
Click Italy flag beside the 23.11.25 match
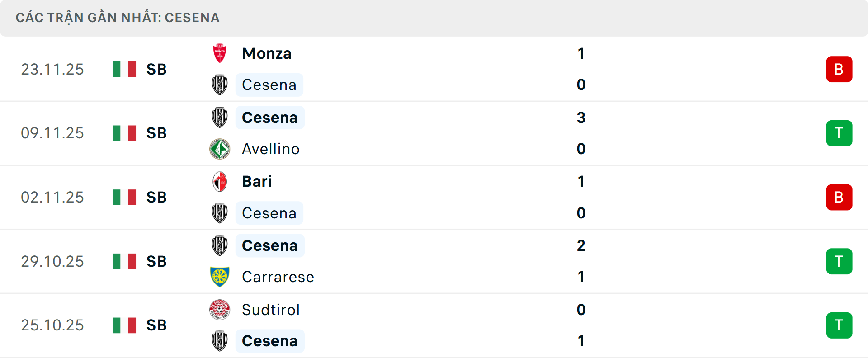point(124,69)
